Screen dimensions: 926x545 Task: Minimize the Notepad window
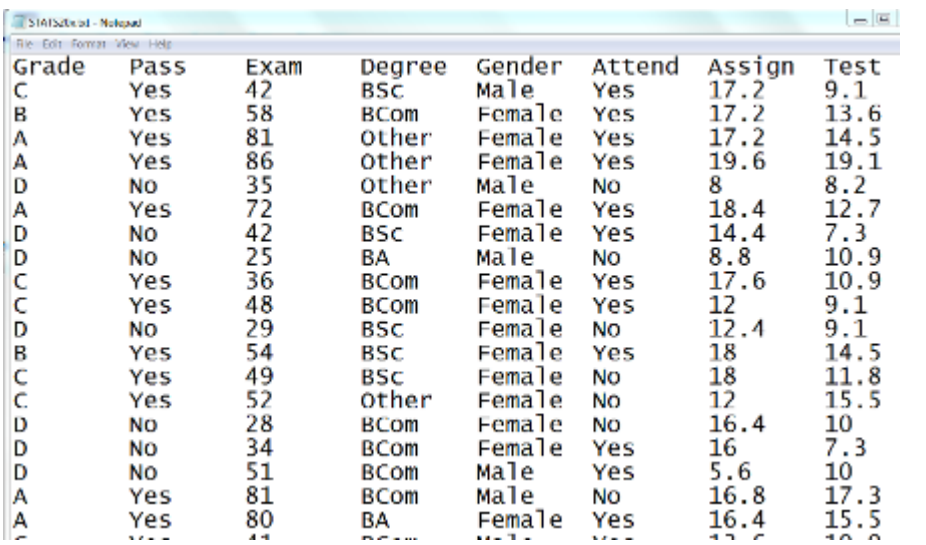coord(860,20)
